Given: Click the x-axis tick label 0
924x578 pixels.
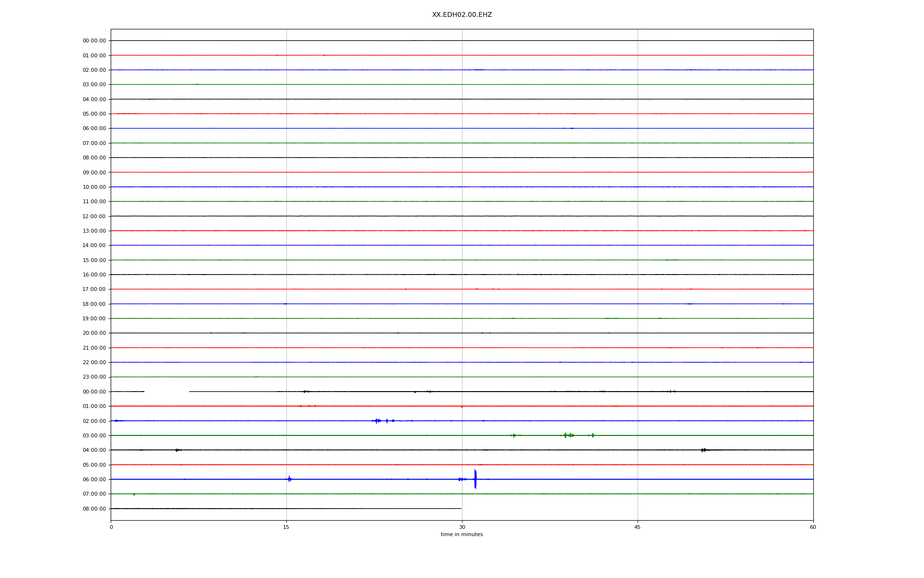Looking at the screenshot, I should coord(111,527).
